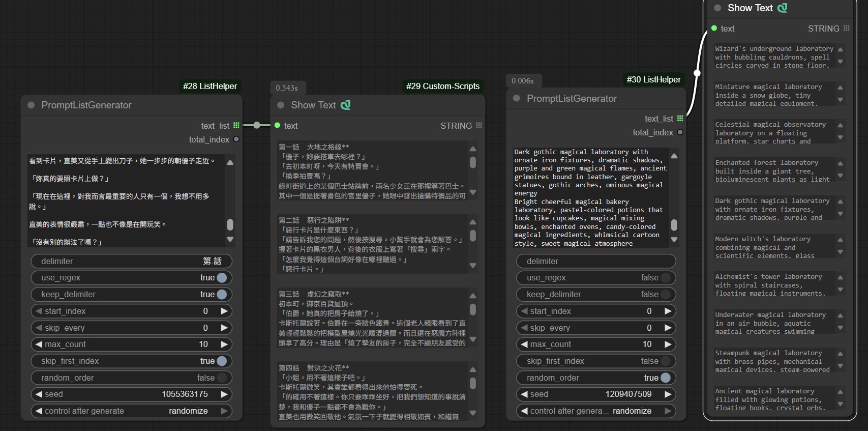Screen dimensions: 868x431
Task: Click node #28 textarea scrollbar thumb
Action: tap(230, 224)
